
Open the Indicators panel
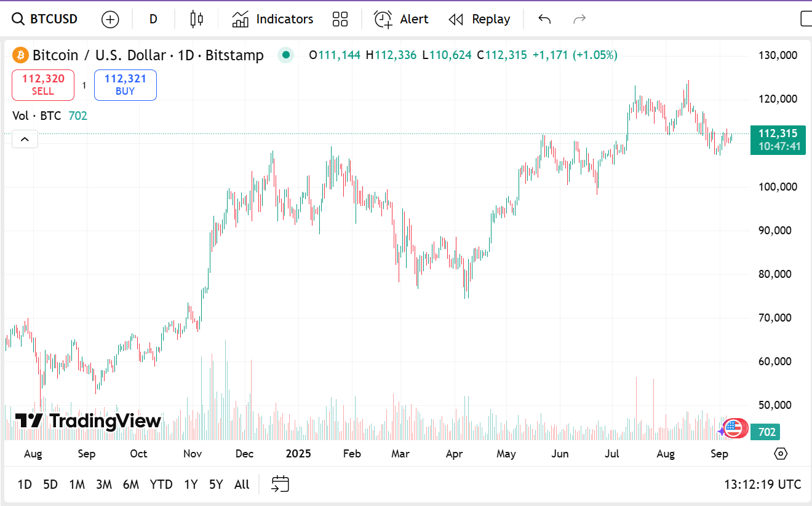[273, 19]
